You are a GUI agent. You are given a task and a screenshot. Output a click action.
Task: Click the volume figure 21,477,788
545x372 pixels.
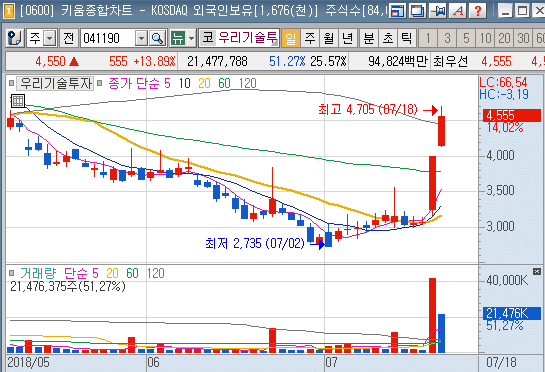[217, 62]
